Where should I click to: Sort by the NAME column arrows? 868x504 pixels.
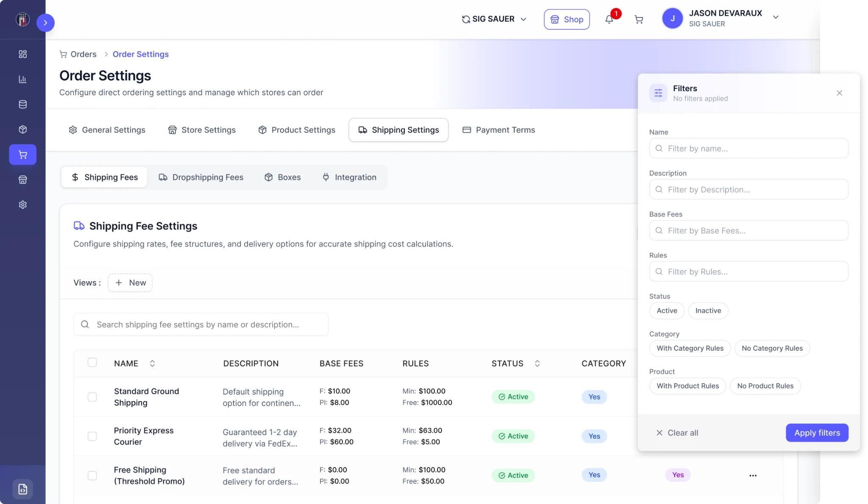152,364
